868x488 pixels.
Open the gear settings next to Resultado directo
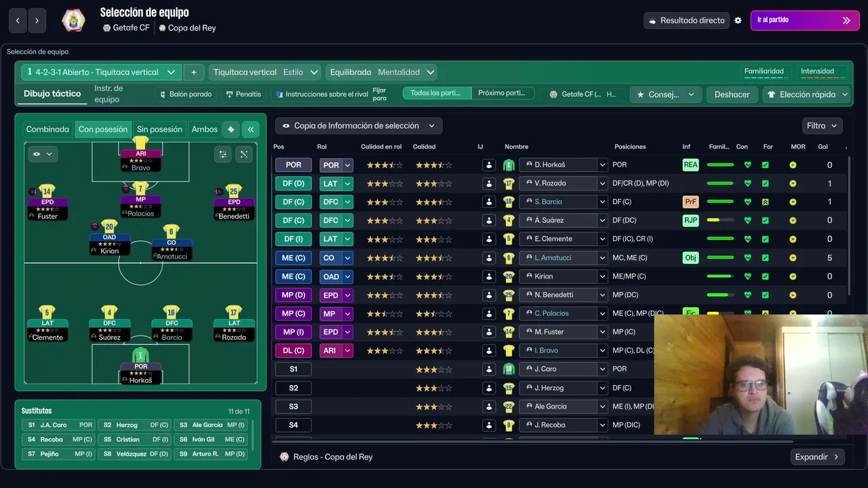[738, 20]
